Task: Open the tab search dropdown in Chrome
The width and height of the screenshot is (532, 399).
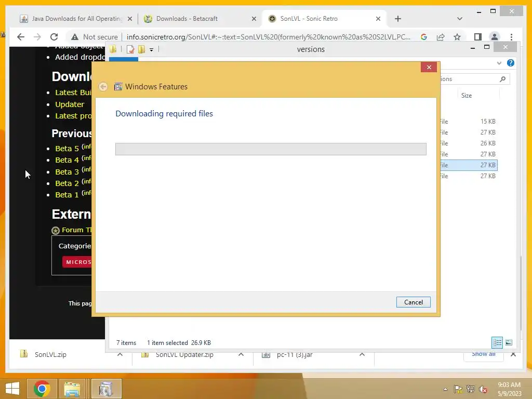Action: (x=459, y=19)
